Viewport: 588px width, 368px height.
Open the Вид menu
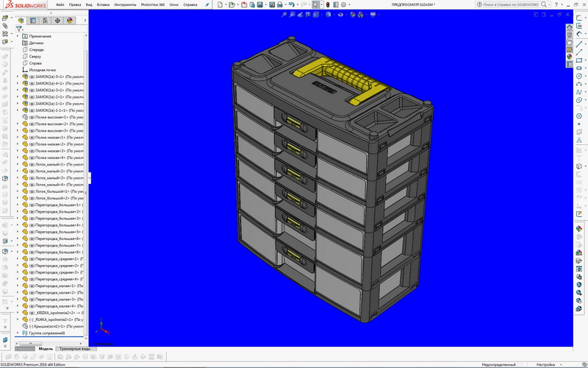click(89, 5)
